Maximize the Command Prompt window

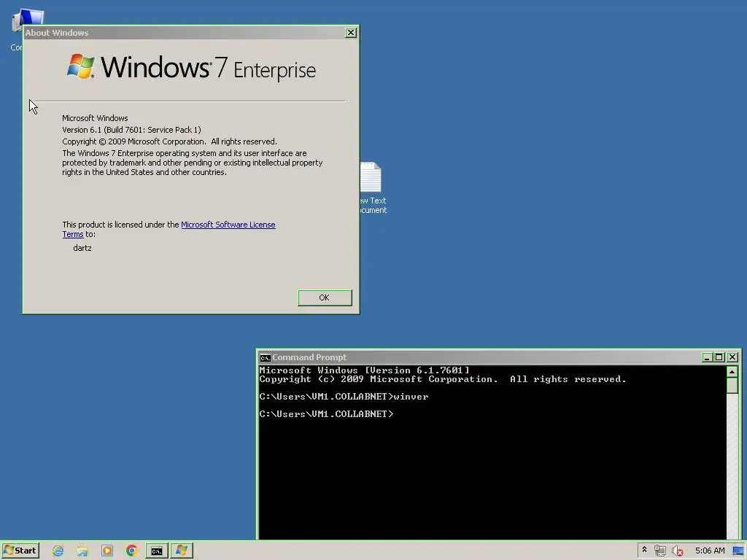tap(719, 357)
